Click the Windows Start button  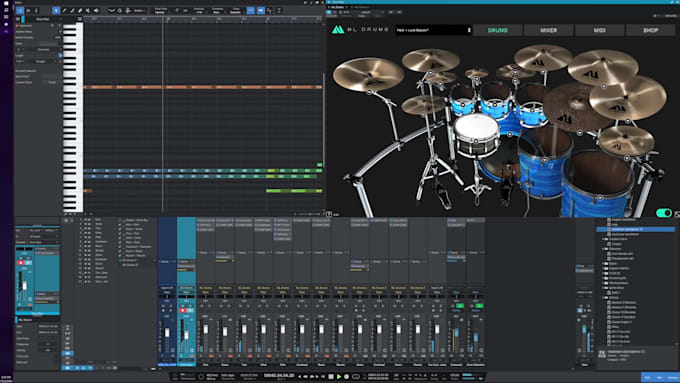pyautogui.click(x=6, y=3)
